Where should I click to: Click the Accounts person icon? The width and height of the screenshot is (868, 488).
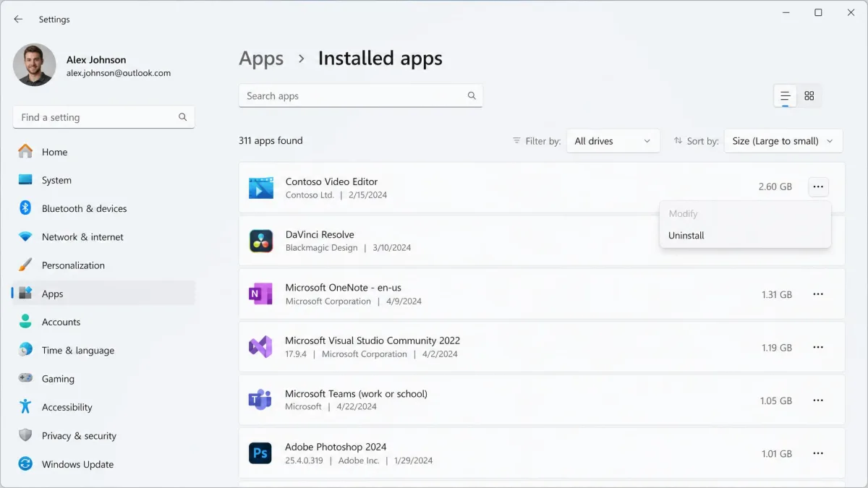[25, 322]
